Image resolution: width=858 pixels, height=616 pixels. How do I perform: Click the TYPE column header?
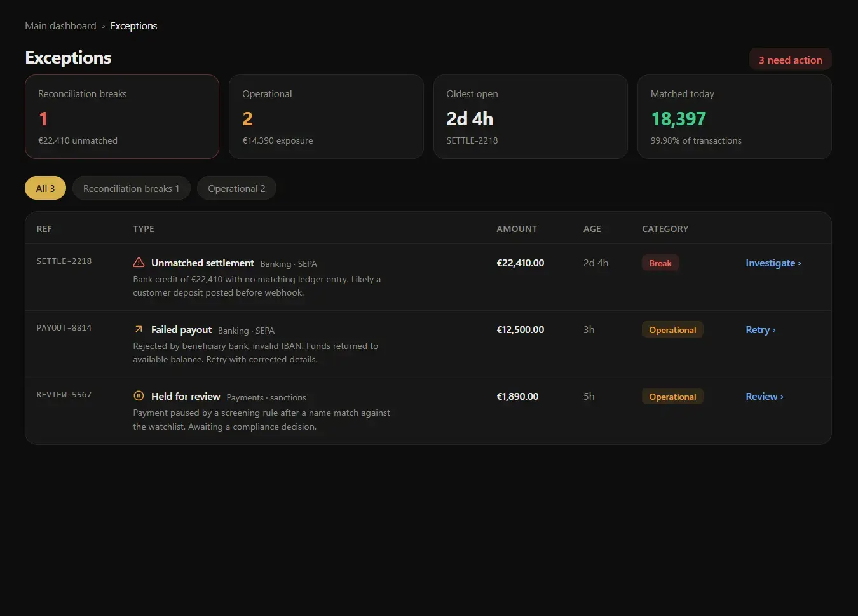pos(144,229)
